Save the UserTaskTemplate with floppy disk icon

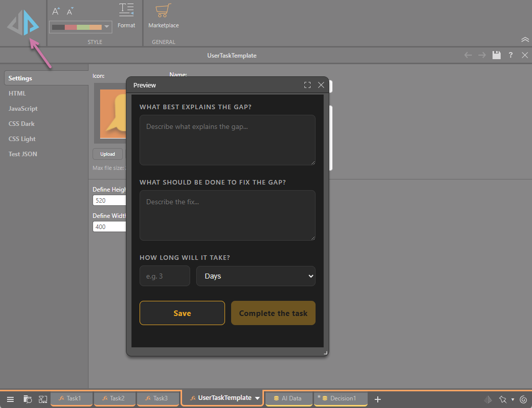coord(497,55)
